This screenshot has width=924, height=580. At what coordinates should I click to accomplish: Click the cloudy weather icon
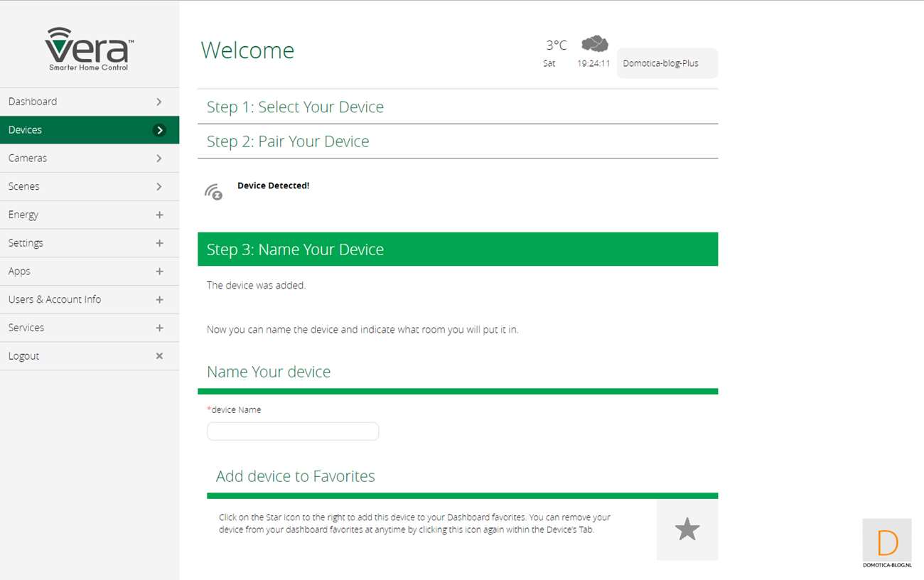pos(594,44)
